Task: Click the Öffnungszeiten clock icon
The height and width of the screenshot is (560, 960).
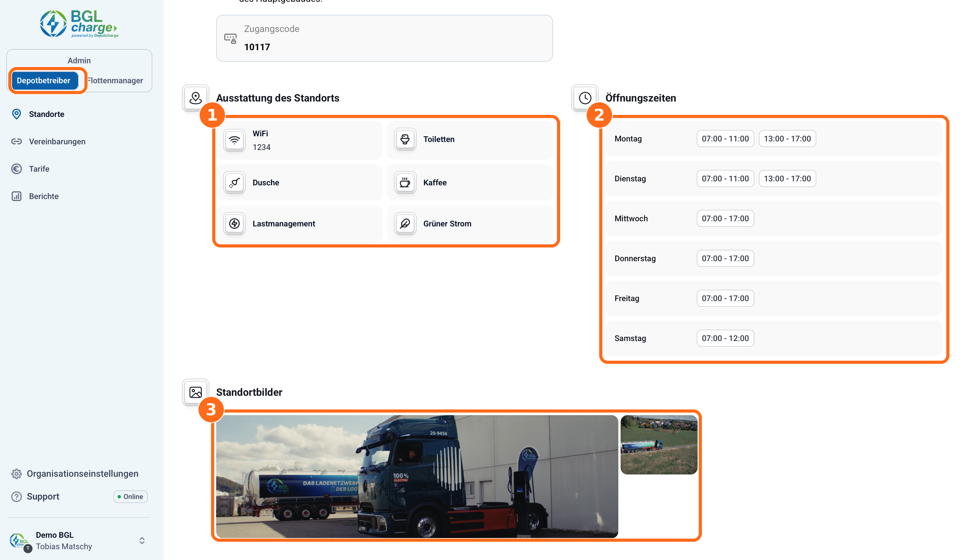Action: click(x=585, y=98)
